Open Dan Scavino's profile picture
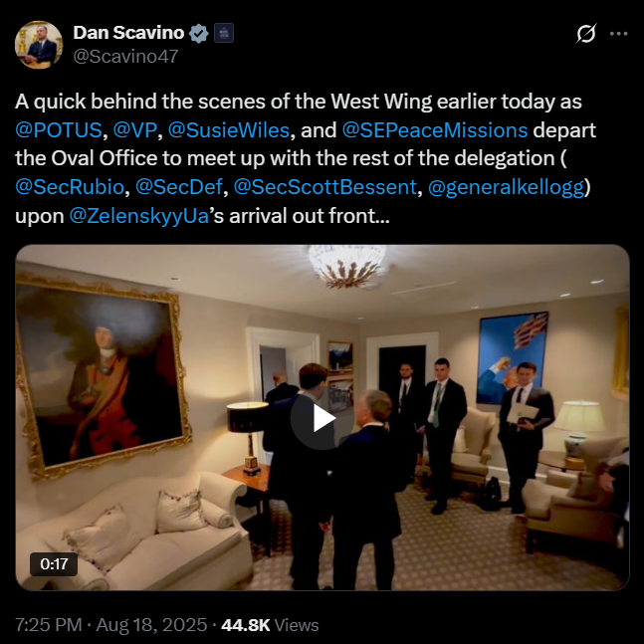 click(39, 45)
